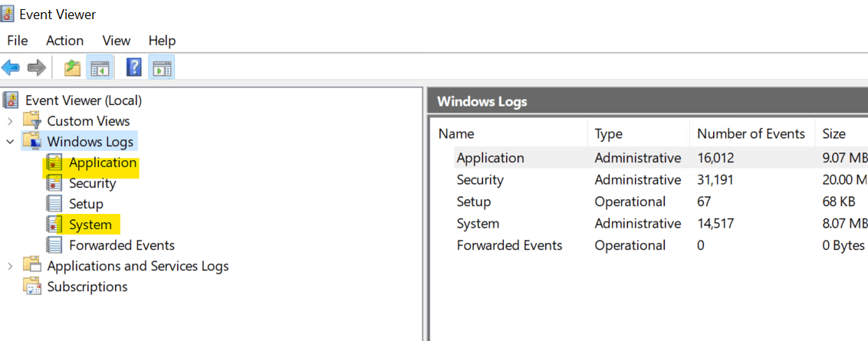The height and width of the screenshot is (341, 868).
Task: Toggle the Show/Hide Action Pane icon
Action: 163,68
